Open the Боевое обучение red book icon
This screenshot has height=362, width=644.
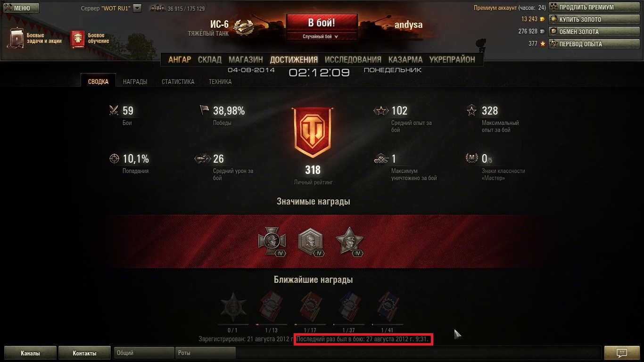(x=78, y=39)
